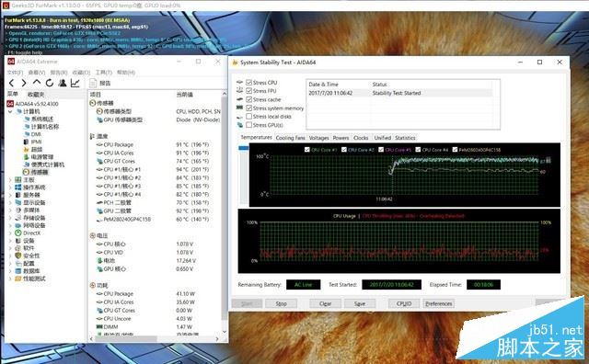Select 系统概述 icon in the tree

(x=27, y=119)
